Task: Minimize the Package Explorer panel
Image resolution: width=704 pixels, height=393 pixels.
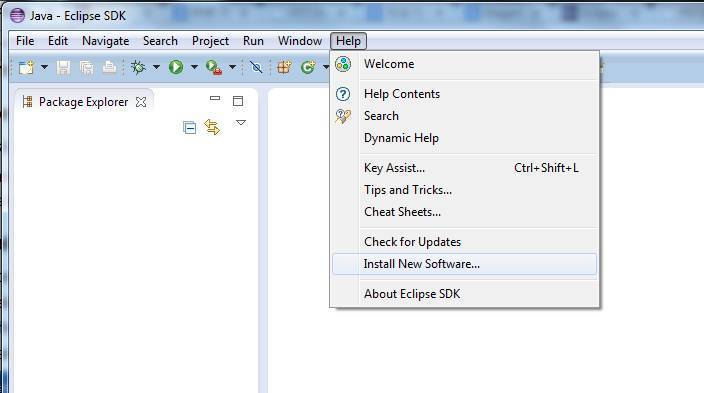Action: click(x=215, y=98)
